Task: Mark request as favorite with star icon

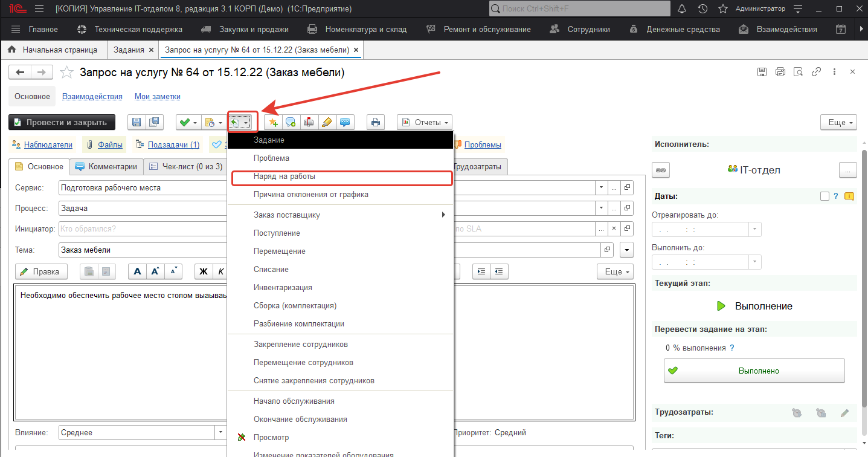Action: coord(66,73)
